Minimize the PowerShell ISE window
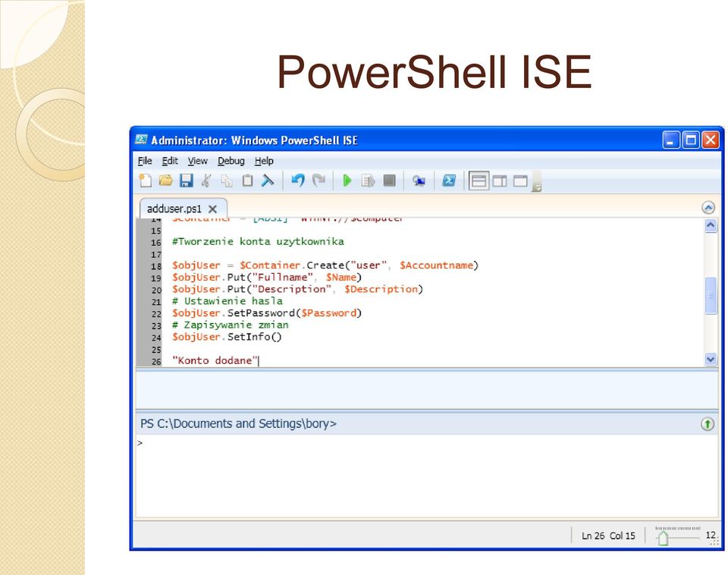The width and height of the screenshot is (728, 575). click(670, 140)
